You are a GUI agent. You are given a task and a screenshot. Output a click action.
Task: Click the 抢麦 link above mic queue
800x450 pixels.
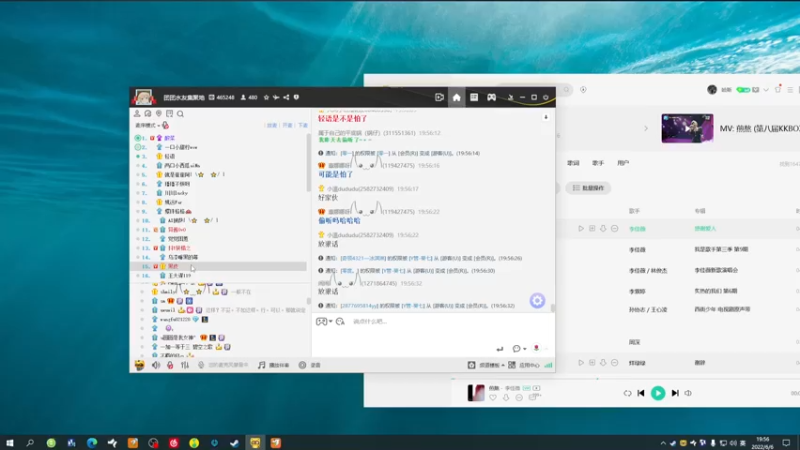pyautogui.click(x=272, y=126)
